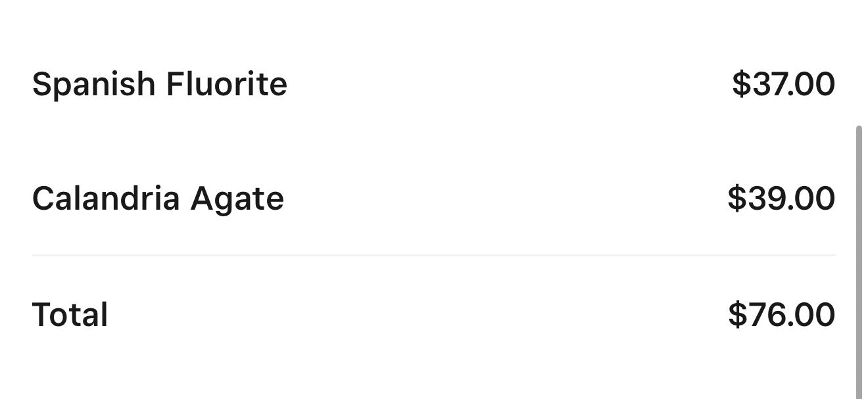The width and height of the screenshot is (868, 399).
Task: Select the $39.00 price
Action: (781, 198)
